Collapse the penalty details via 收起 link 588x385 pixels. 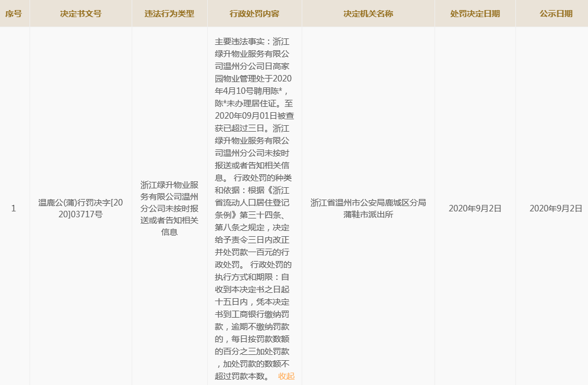286,376
